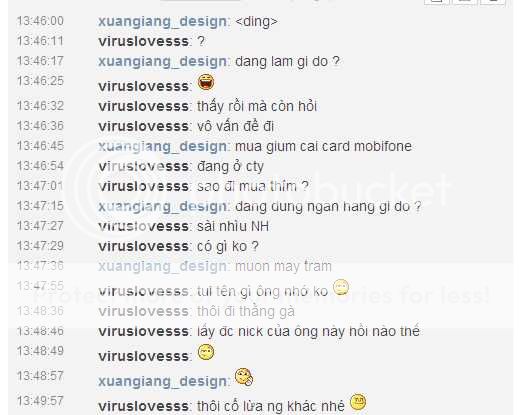Click the 'sài nhìu NH' message

click(233, 226)
